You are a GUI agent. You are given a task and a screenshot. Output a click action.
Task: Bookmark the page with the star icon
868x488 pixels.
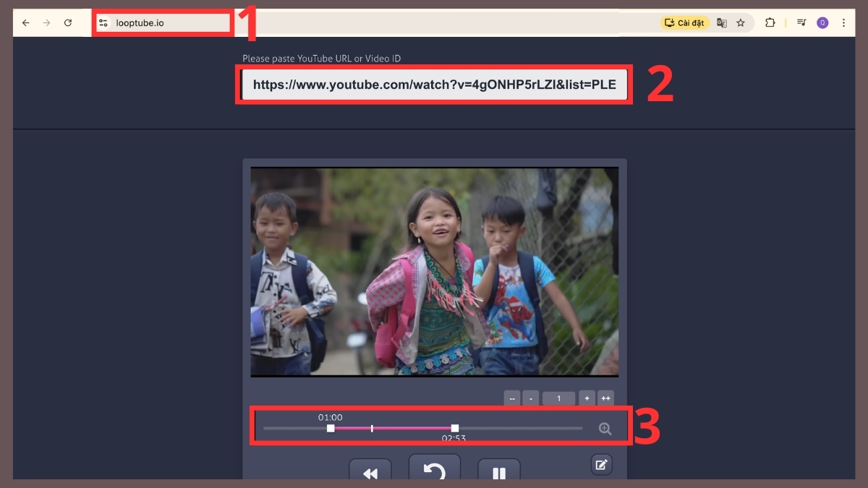pyautogui.click(x=740, y=22)
